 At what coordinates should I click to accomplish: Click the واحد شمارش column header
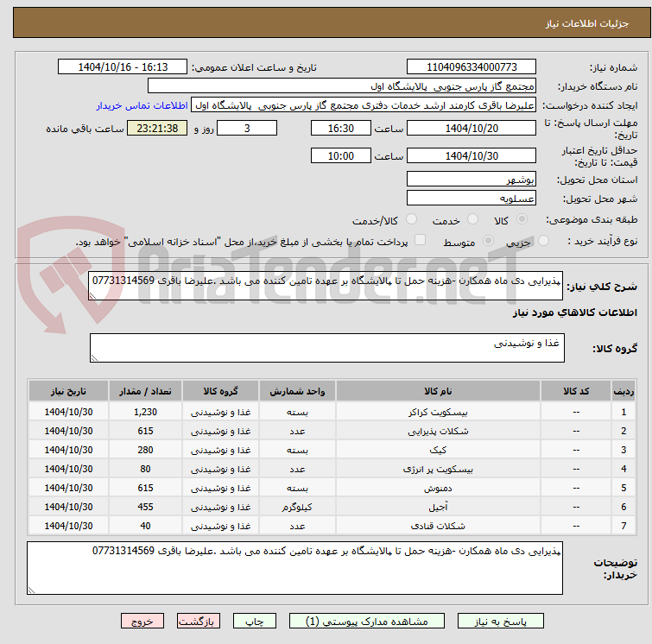pos(297,391)
